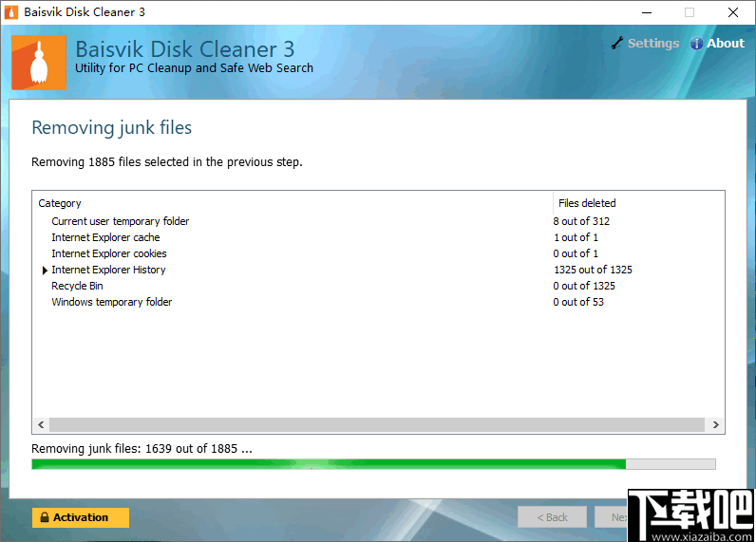Click the Activation button

[81, 517]
